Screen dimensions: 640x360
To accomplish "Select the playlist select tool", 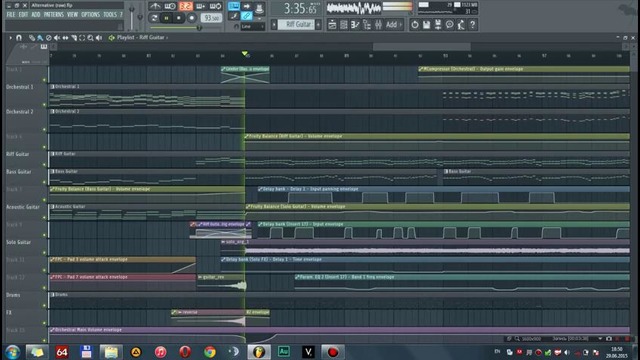I will [x=82, y=38].
